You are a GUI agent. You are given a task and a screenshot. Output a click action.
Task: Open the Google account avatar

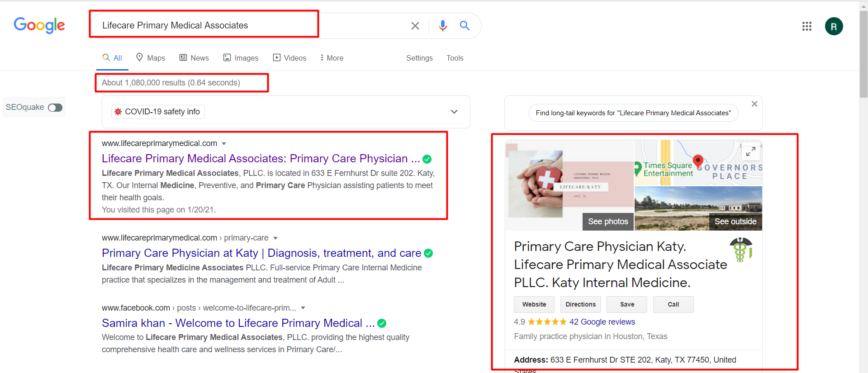pos(834,26)
